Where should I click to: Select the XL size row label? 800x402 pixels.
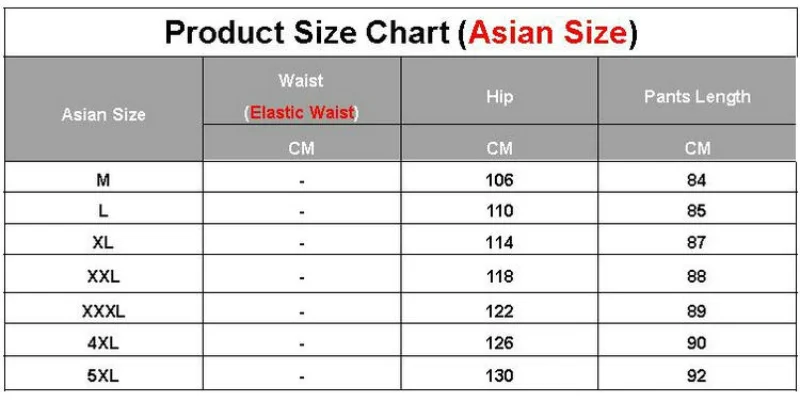point(104,243)
